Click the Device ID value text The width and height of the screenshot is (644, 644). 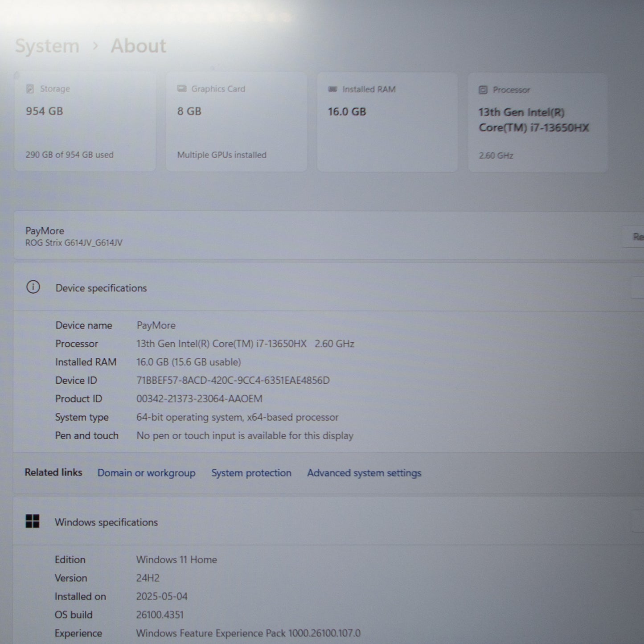(233, 381)
